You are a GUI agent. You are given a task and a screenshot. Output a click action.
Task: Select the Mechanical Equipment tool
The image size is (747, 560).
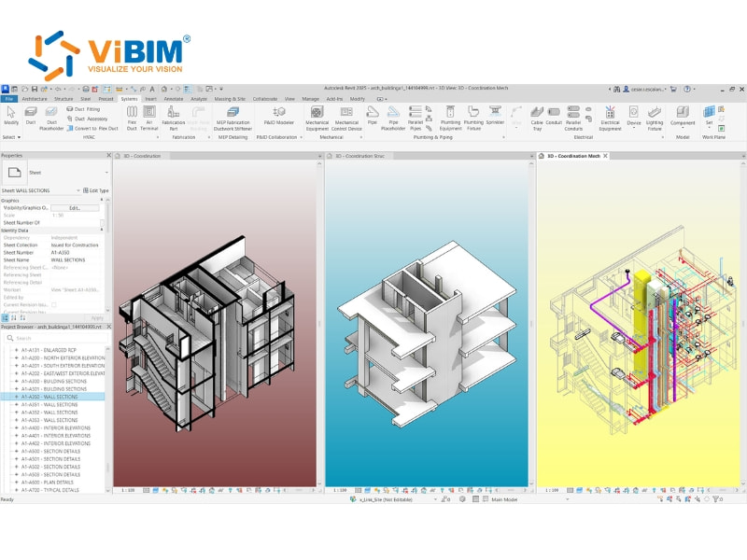click(x=318, y=118)
